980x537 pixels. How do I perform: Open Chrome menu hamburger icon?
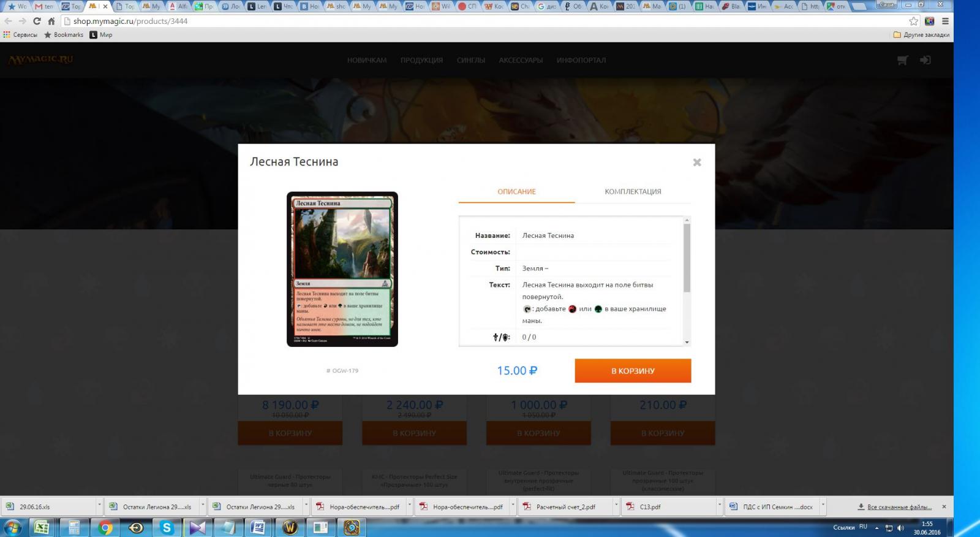[x=945, y=21]
